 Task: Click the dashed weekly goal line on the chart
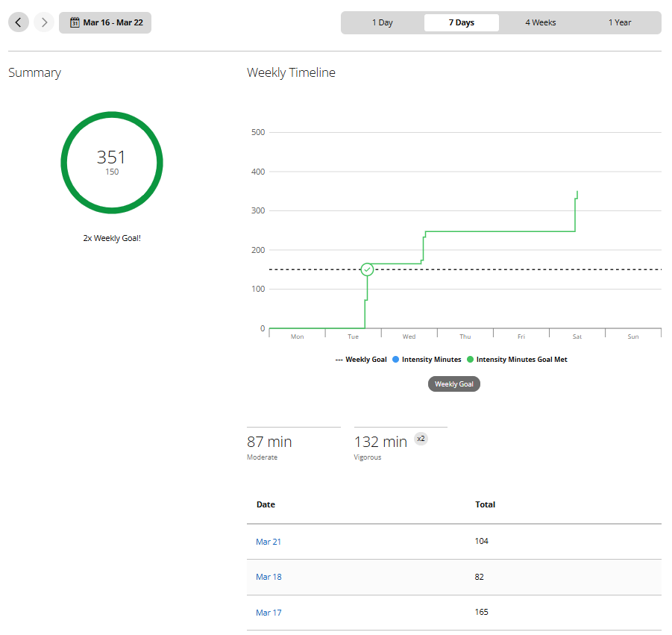[485, 269]
